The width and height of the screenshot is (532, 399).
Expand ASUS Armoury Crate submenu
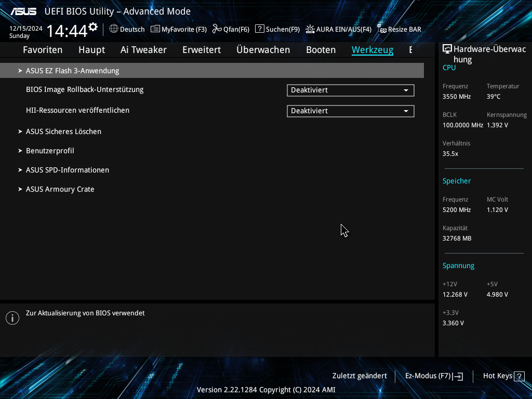[x=60, y=189]
